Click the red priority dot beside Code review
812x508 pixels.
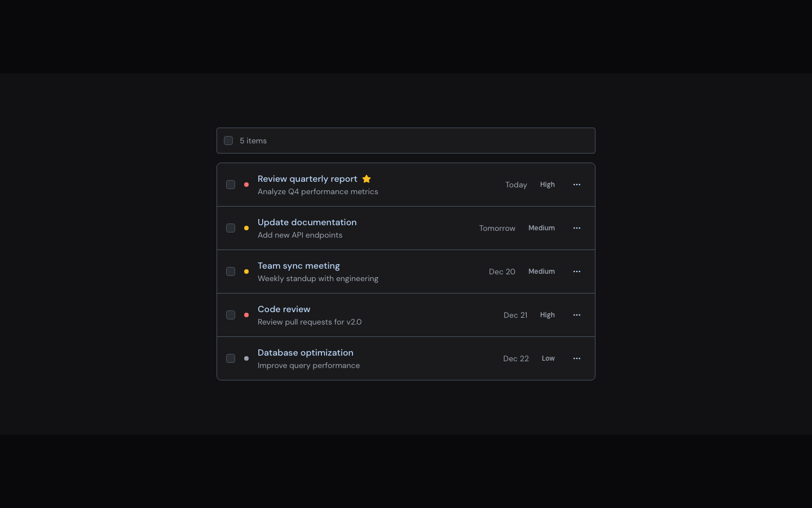[246, 315]
